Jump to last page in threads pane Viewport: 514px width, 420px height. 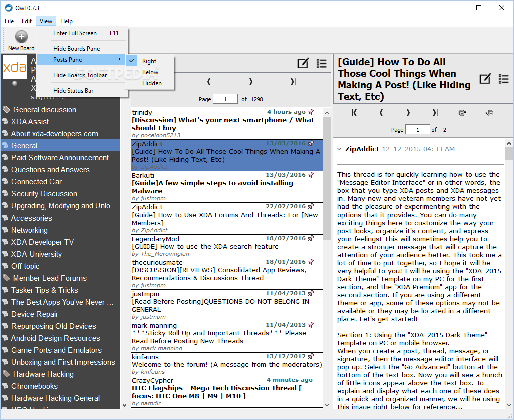[293, 82]
